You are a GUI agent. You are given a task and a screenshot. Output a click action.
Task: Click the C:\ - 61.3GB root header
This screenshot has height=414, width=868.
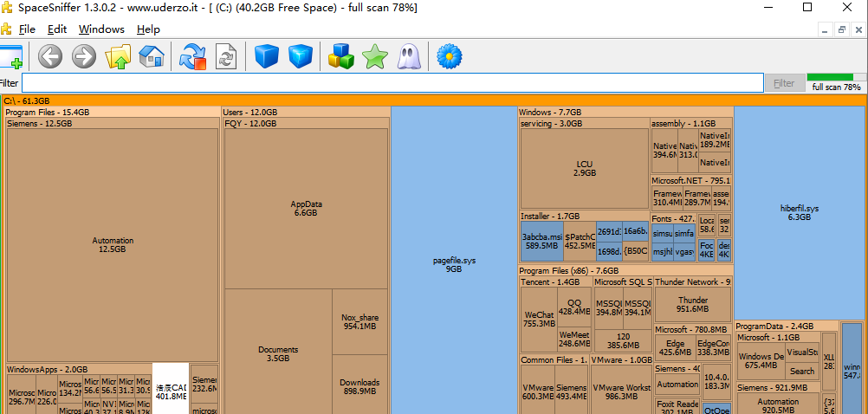(433, 100)
